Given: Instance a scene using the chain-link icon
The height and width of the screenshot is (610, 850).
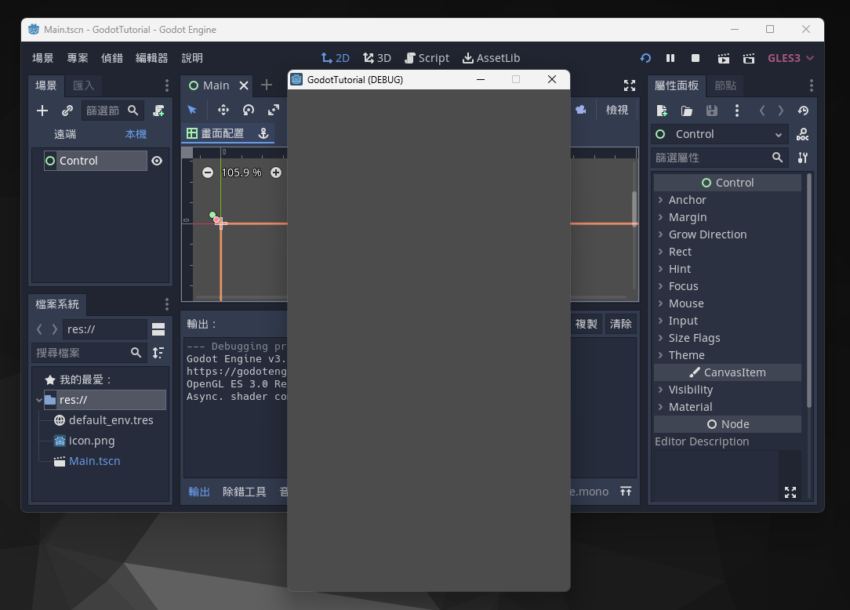Looking at the screenshot, I should tap(67, 111).
